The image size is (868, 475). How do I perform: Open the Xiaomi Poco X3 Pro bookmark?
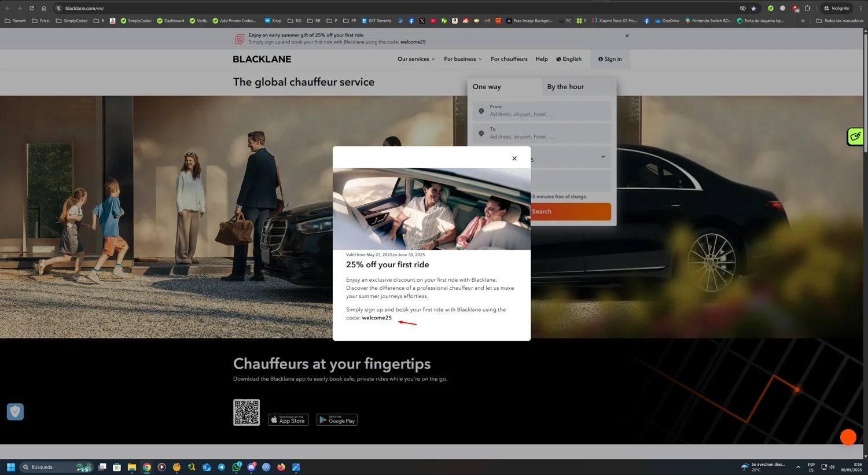(x=615, y=21)
